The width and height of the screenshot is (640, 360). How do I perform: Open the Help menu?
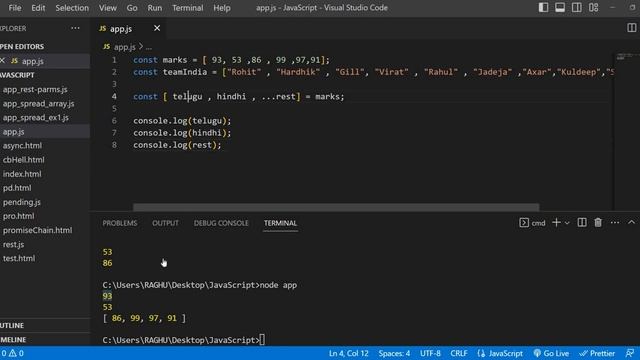[x=222, y=8]
